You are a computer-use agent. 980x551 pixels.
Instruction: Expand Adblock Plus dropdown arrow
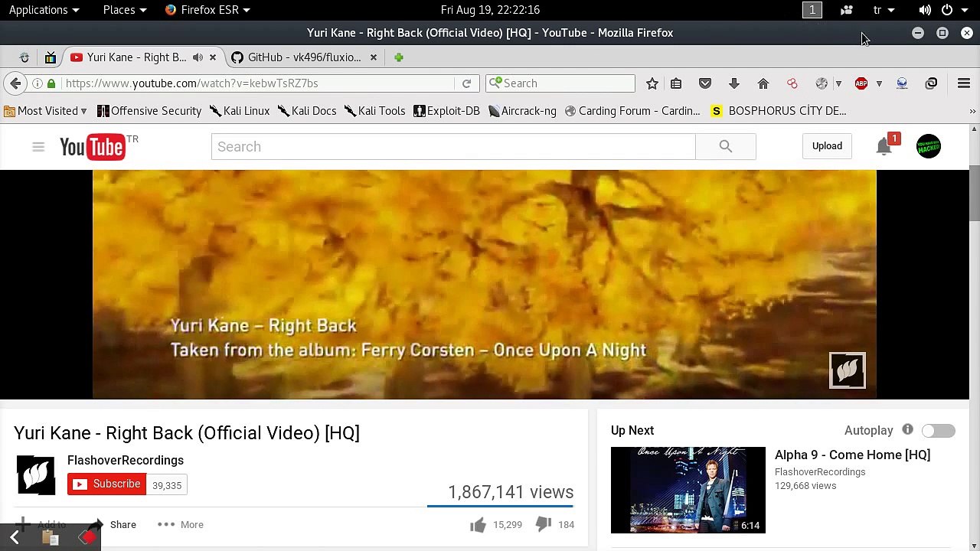[879, 83]
